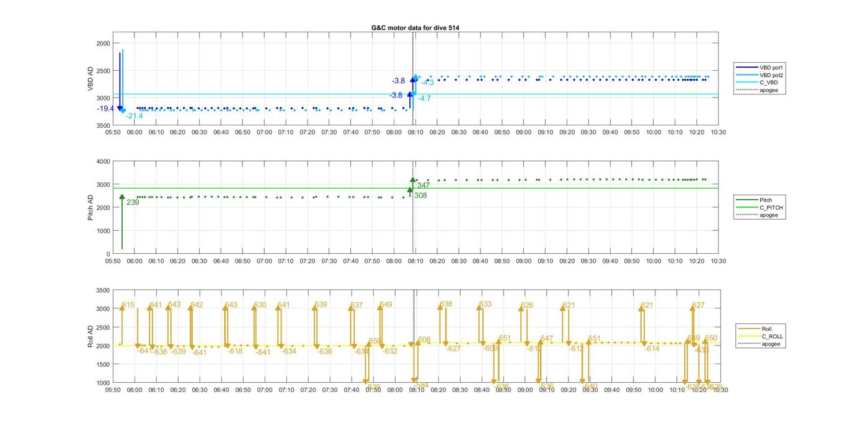The image size is (868, 430).
Task: Click the '3500' tick on the VBD axis
Action: click(x=103, y=125)
